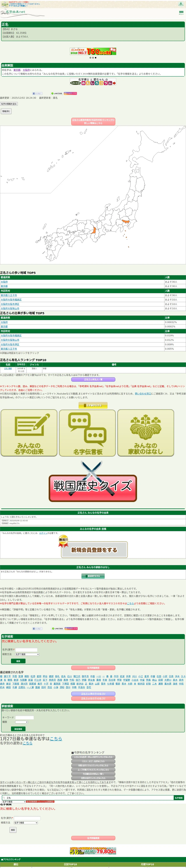Image resolution: width=186 pixels, height=868 pixels.
Task: Click the Instagram フォローする button above 最終更新
Action: point(71,93)
